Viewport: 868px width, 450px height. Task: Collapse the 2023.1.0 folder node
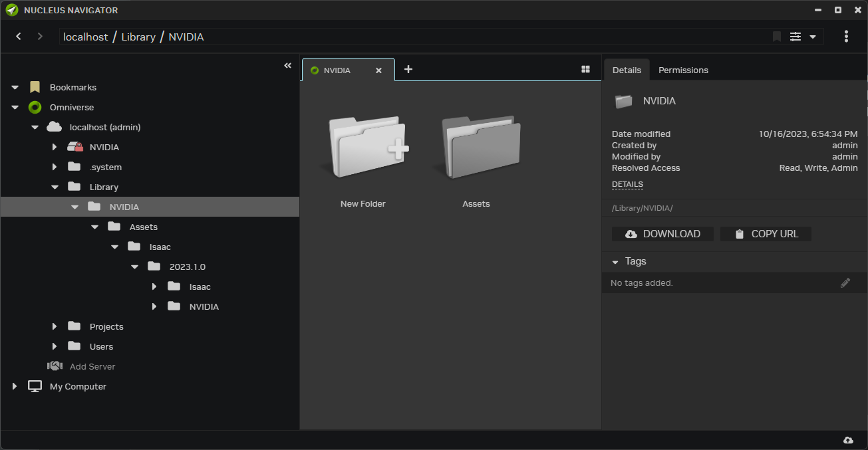click(x=134, y=267)
